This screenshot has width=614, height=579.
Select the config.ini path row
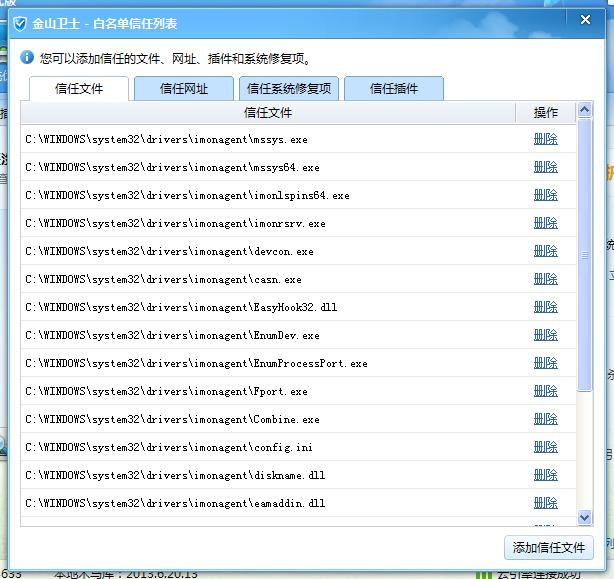tap(298, 447)
